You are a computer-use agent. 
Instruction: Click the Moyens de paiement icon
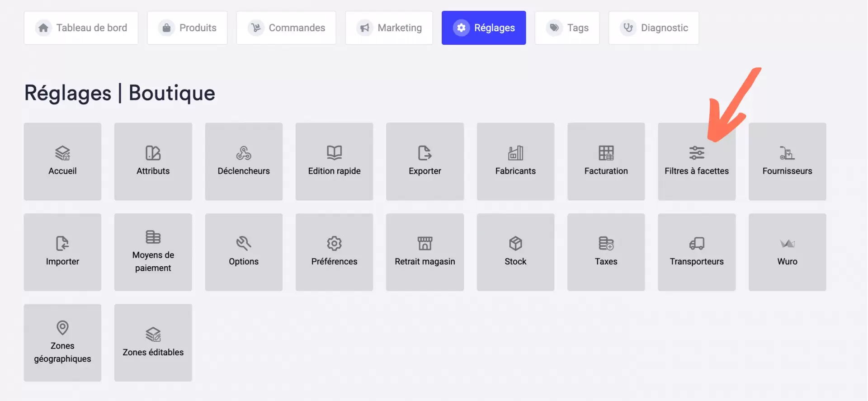[153, 237]
